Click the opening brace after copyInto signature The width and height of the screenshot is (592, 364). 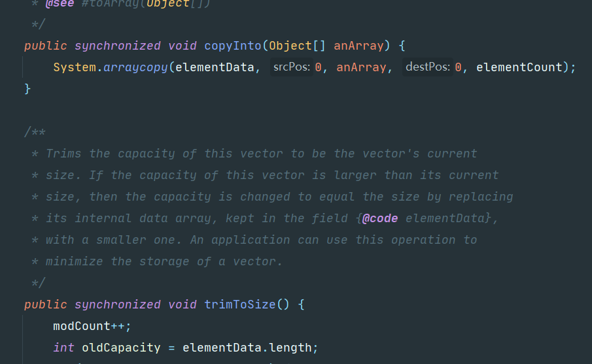[x=402, y=46]
